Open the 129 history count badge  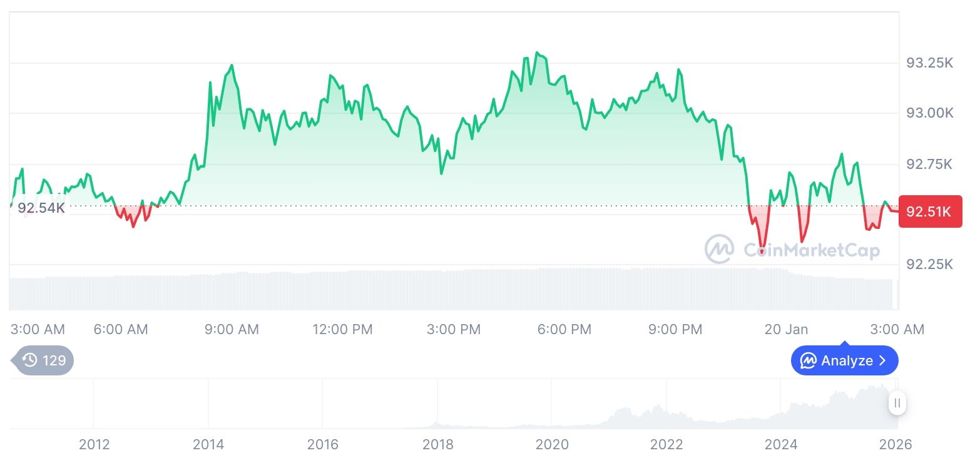pyautogui.click(x=44, y=360)
